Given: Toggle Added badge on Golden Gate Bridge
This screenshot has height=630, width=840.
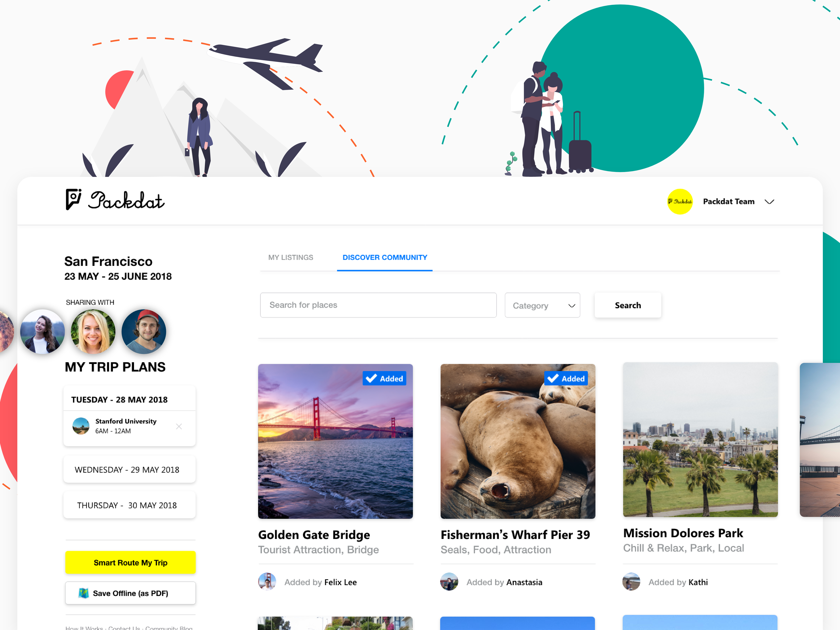Looking at the screenshot, I should [x=384, y=378].
